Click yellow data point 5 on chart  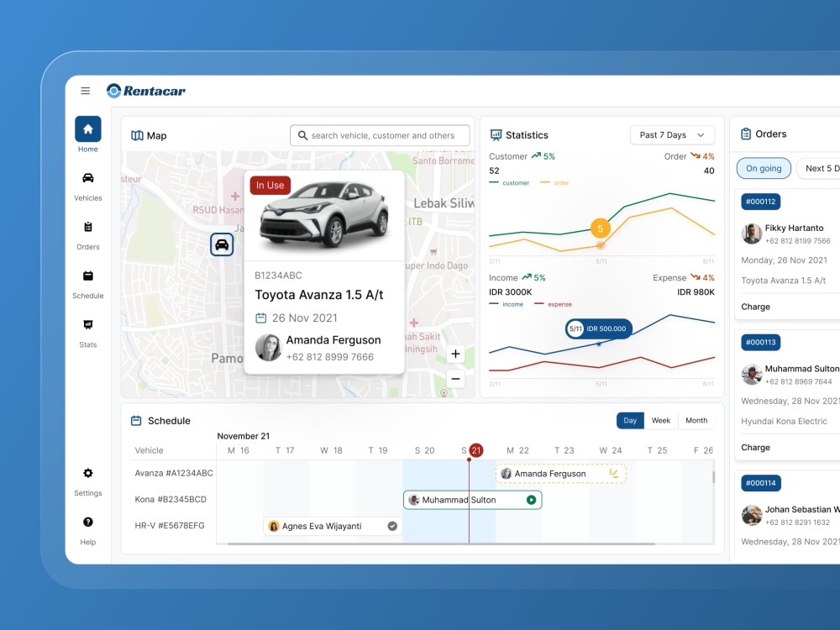[x=600, y=228]
